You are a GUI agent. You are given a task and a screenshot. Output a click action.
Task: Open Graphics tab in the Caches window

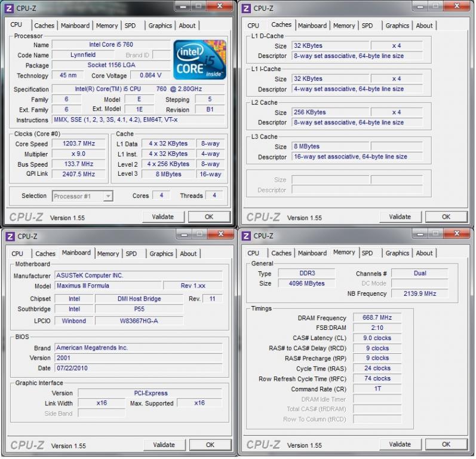397,26
